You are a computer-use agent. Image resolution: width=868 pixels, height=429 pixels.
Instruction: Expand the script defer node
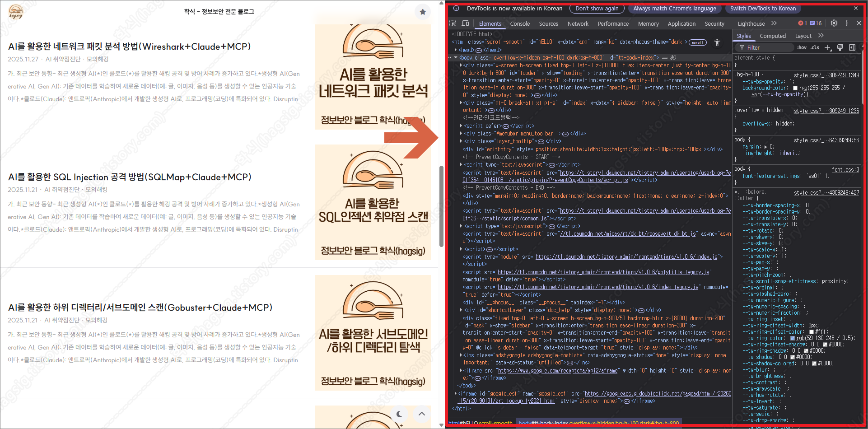(461, 126)
